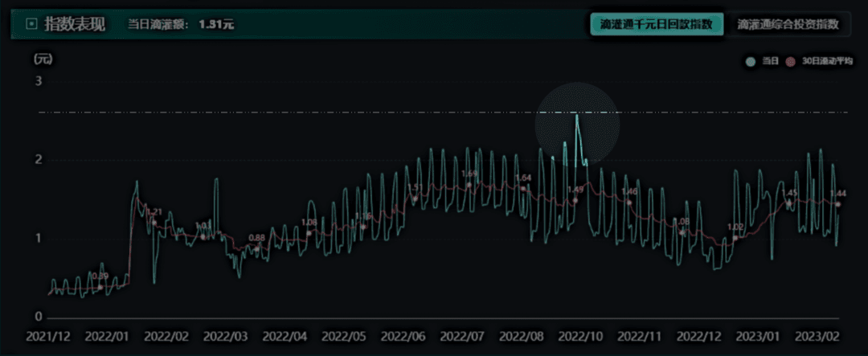Click the 1.02 marker near 2022/12
The image size is (868, 356).
735,238
